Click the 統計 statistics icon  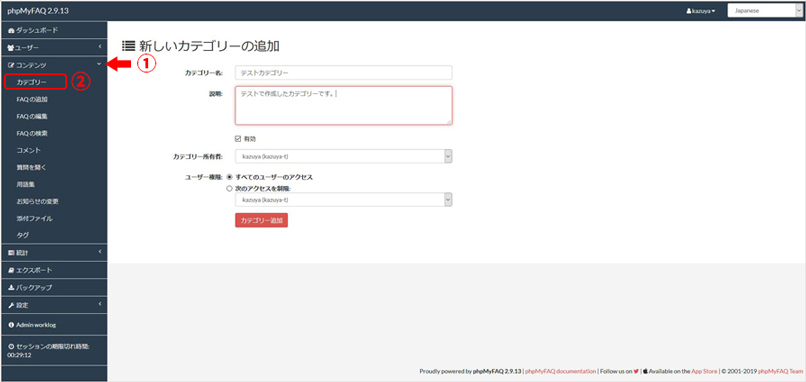click(x=11, y=253)
